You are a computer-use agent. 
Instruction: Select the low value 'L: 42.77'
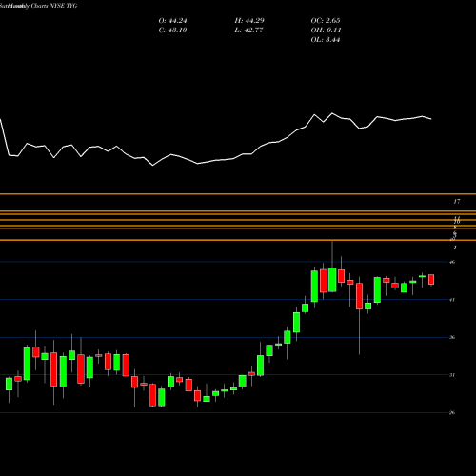(249, 30)
